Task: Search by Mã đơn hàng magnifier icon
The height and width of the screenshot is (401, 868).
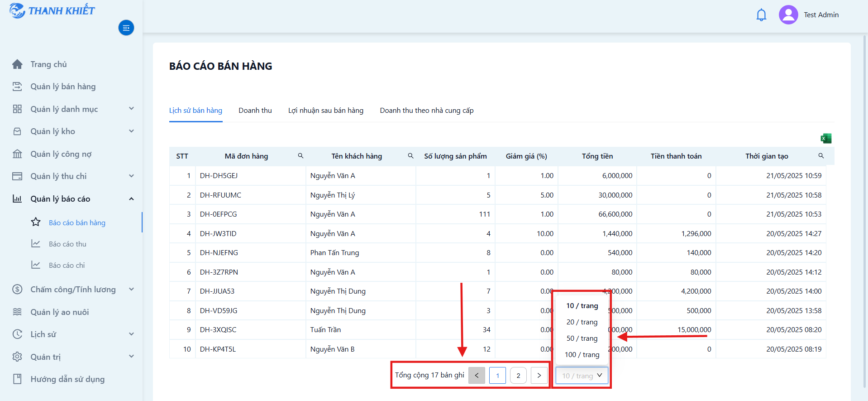Action: pyautogui.click(x=300, y=156)
